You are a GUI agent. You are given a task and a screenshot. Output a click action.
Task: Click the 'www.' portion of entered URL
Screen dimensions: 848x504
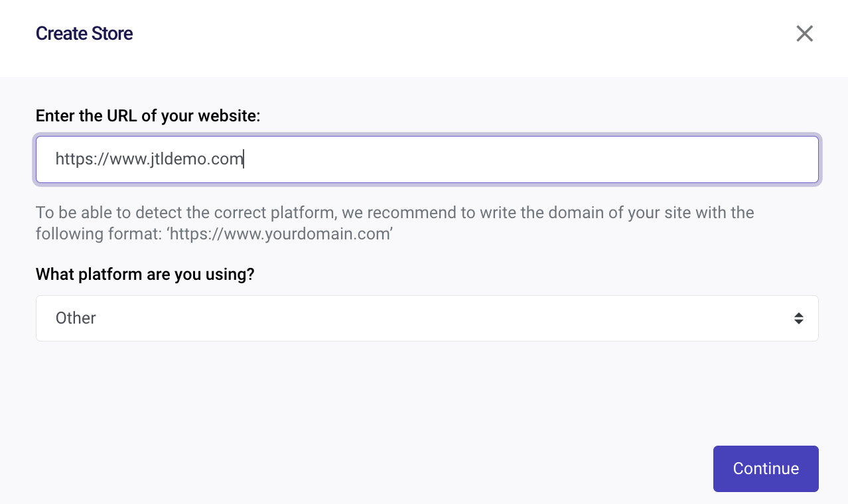pos(125,159)
